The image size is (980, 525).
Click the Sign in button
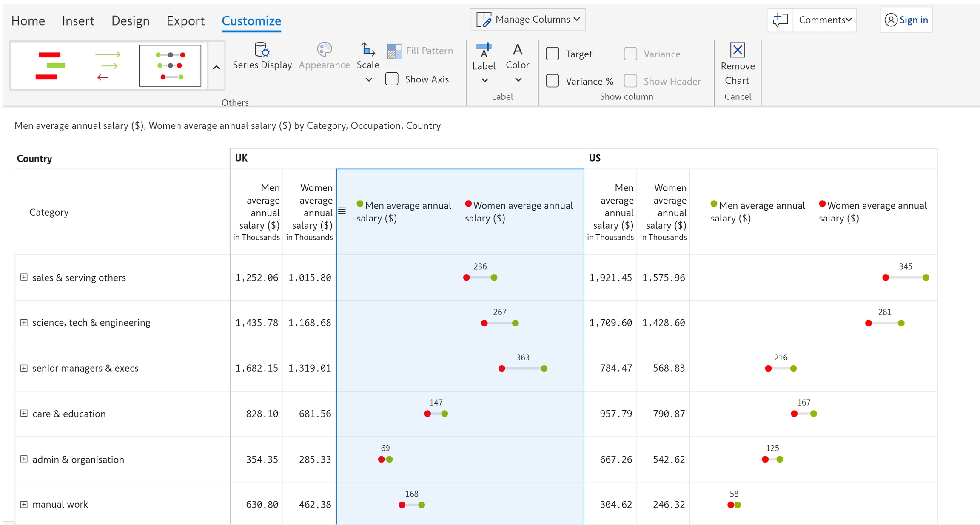click(x=906, y=20)
